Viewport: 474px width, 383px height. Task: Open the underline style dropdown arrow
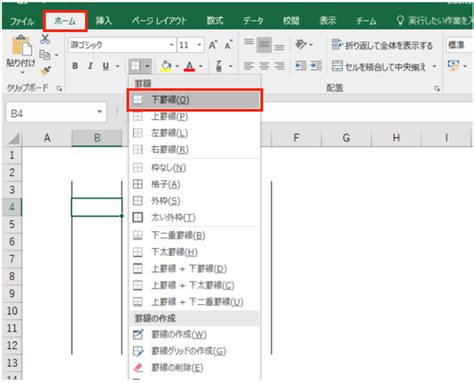(x=117, y=66)
